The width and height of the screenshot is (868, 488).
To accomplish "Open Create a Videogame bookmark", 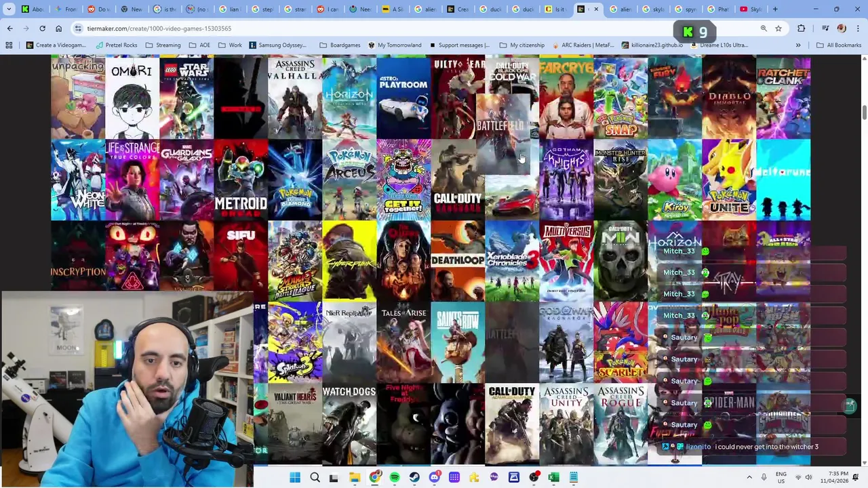I will pyautogui.click(x=56, y=45).
